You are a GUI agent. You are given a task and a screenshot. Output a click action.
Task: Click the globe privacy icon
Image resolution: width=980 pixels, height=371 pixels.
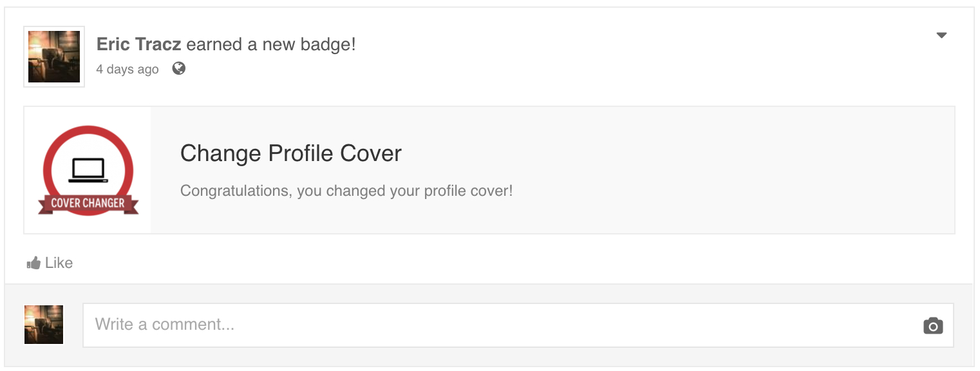pos(179,68)
